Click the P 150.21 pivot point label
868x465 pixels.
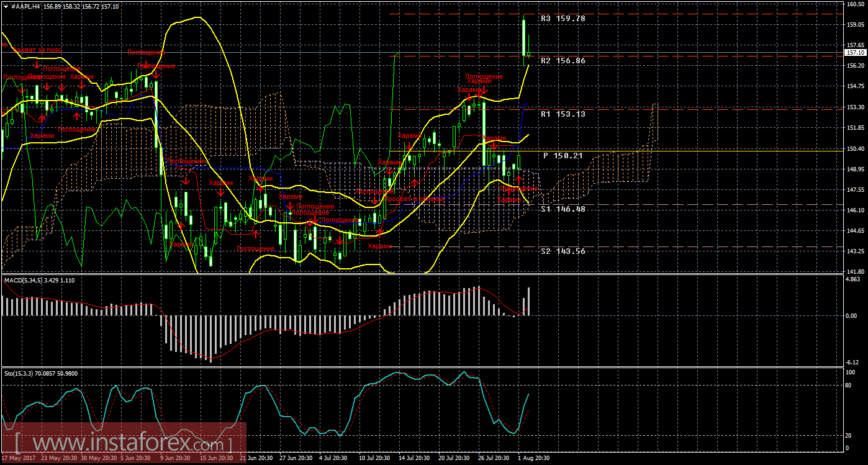coord(563,156)
